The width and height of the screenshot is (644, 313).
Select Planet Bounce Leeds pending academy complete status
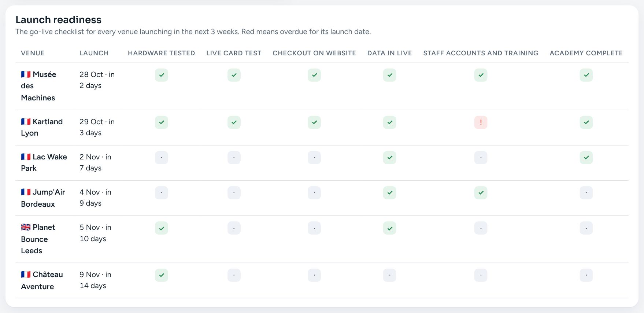tap(586, 228)
